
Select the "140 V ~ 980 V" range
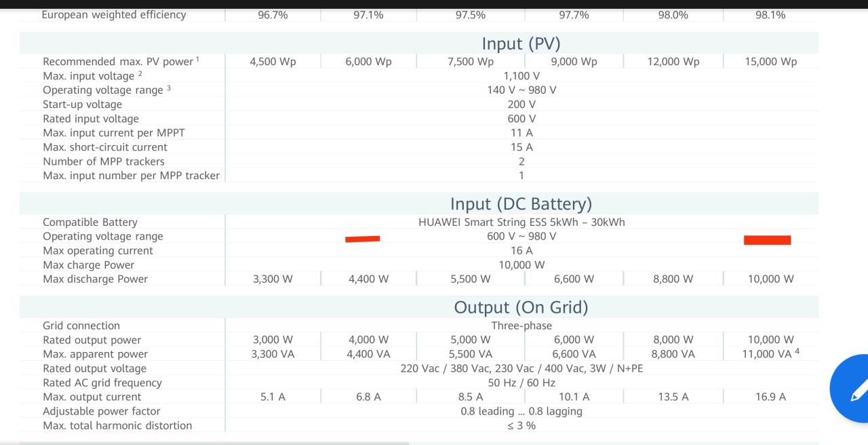pyautogui.click(x=521, y=90)
